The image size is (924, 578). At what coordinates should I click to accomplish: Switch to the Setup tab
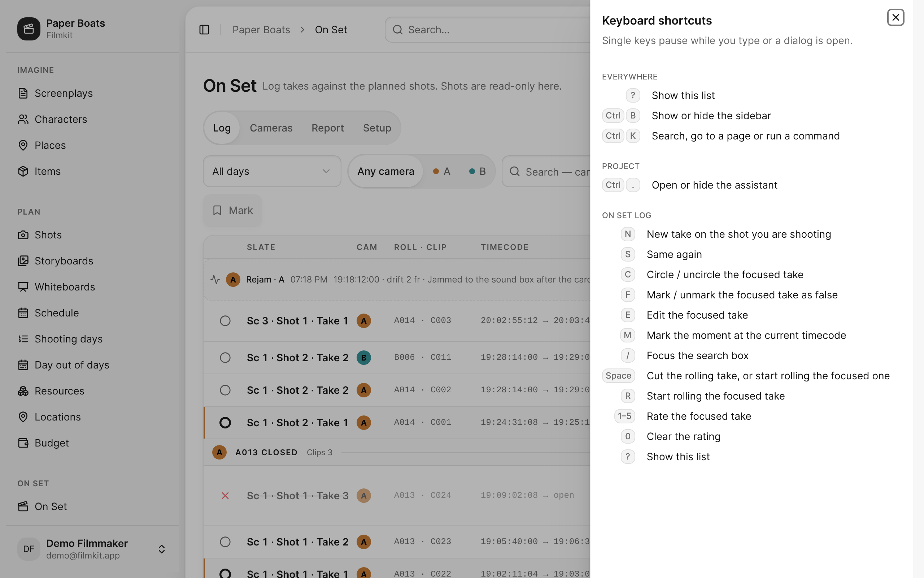click(377, 128)
